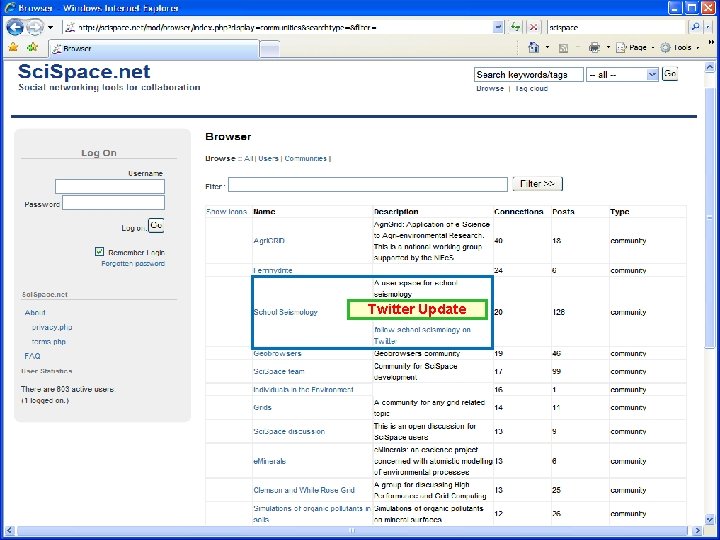Image resolution: width=720 pixels, height=540 pixels.
Task: Open the School Seismology community link
Action: click(x=286, y=312)
